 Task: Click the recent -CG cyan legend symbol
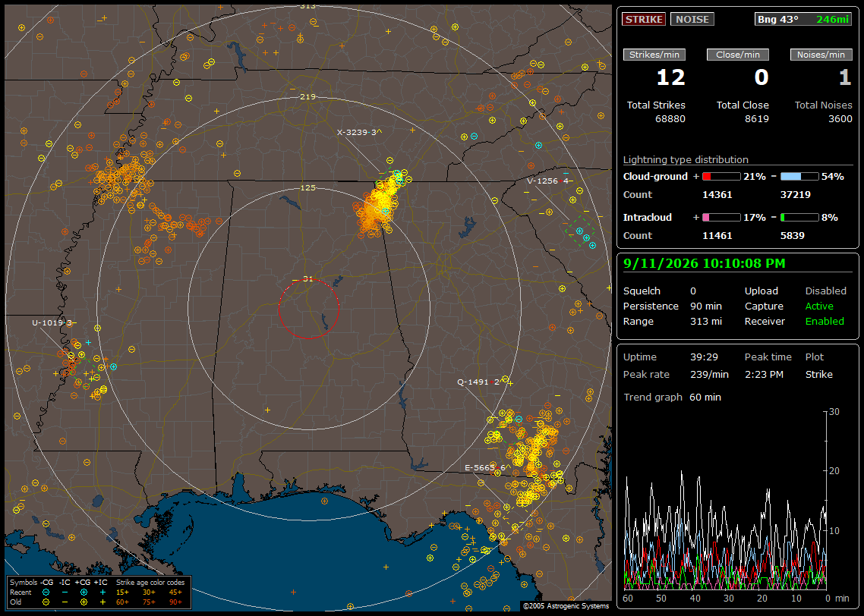pyautogui.click(x=46, y=592)
